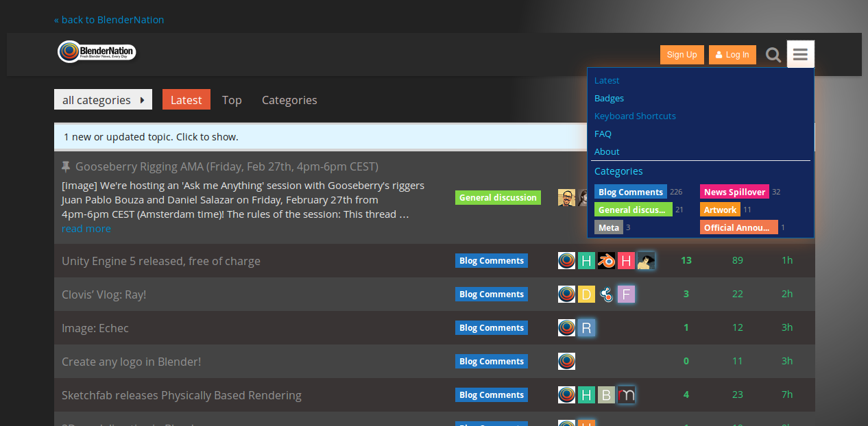Open Sketchfab Physically Based Rendering topic
The image size is (868, 426).
point(182,395)
